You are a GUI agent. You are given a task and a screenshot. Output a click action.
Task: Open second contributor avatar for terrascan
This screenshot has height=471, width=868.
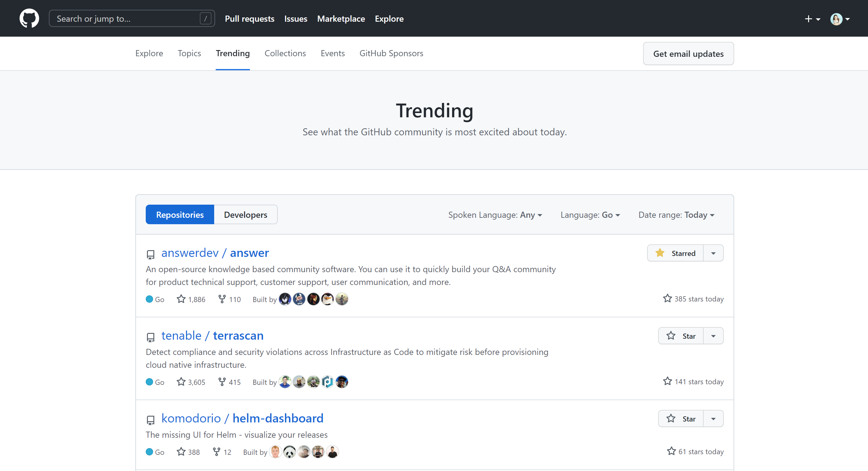(299, 382)
